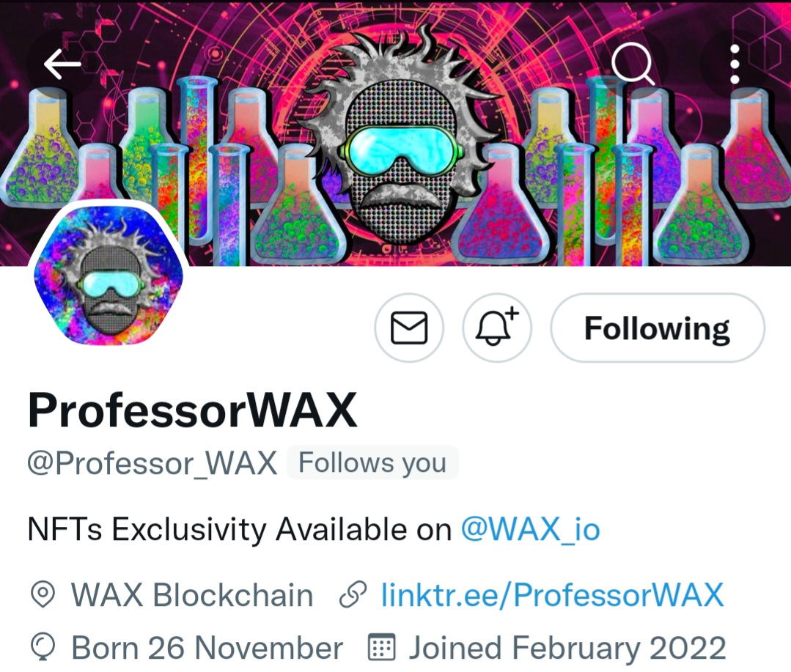Open the ProfessorWAX profile picture
The width and height of the screenshot is (791, 672).
[x=108, y=276]
